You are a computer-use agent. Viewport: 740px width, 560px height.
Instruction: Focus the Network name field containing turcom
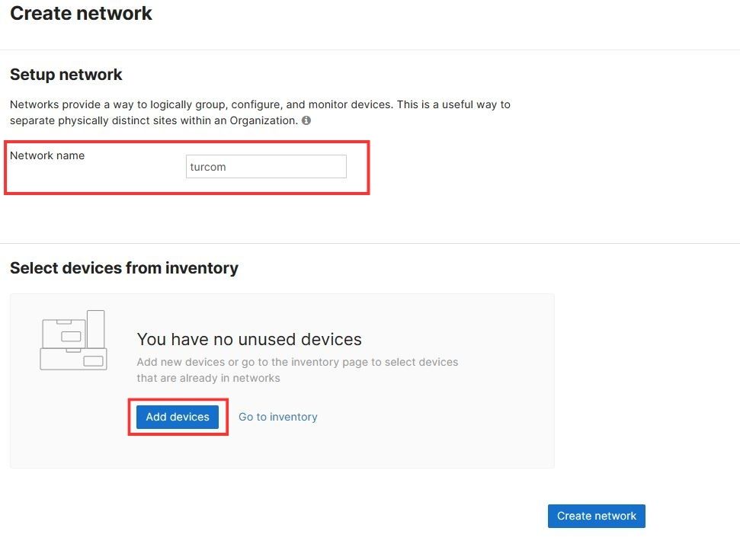[266, 167]
